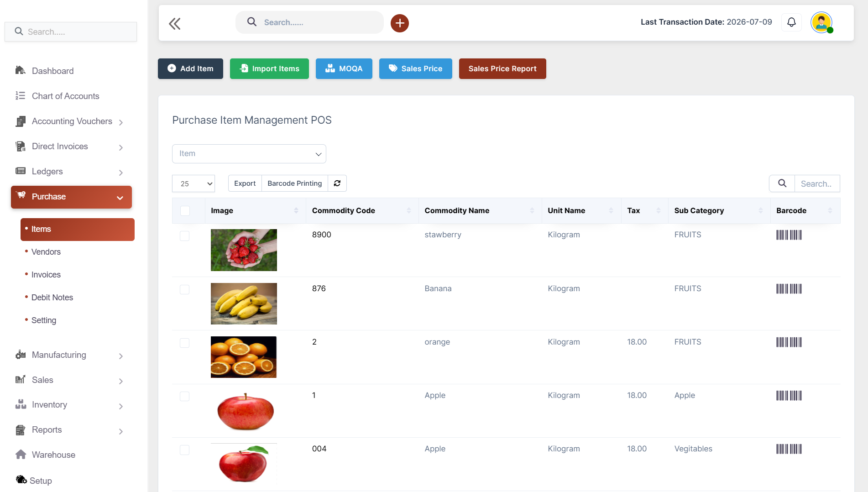Click the refresh table icon

(x=337, y=183)
